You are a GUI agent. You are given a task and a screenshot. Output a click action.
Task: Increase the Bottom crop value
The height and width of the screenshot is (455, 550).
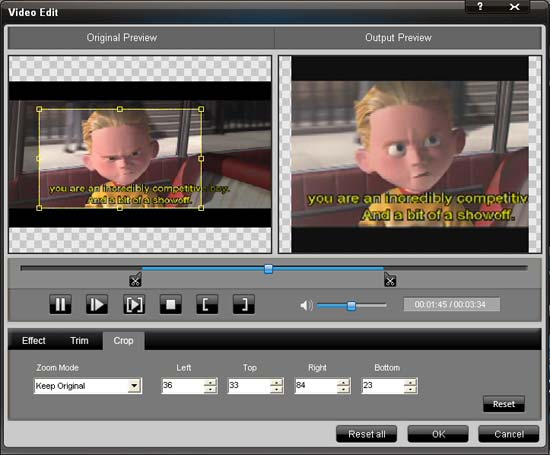coord(410,382)
